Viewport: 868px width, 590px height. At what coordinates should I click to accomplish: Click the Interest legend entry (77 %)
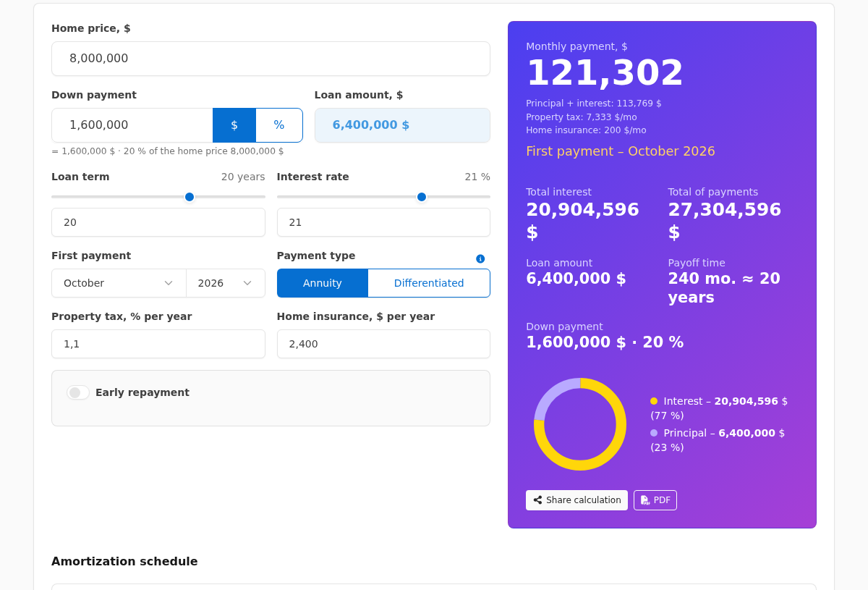pyautogui.click(x=719, y=408)
